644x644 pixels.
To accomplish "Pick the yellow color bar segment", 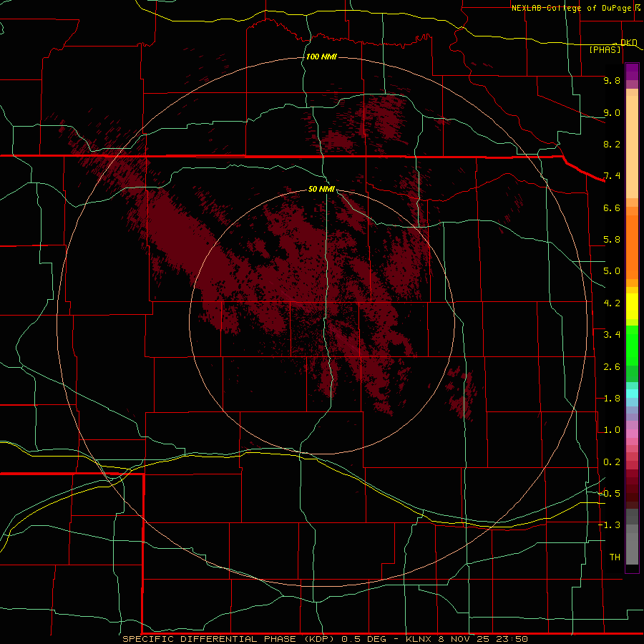I will pyautogui.click(x=632, y=306).
